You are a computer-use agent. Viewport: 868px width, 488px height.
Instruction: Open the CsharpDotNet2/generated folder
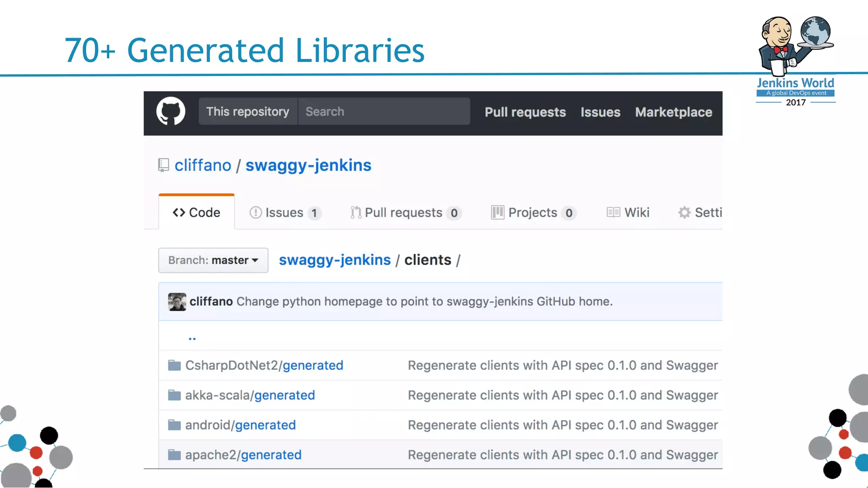point(264,365)
